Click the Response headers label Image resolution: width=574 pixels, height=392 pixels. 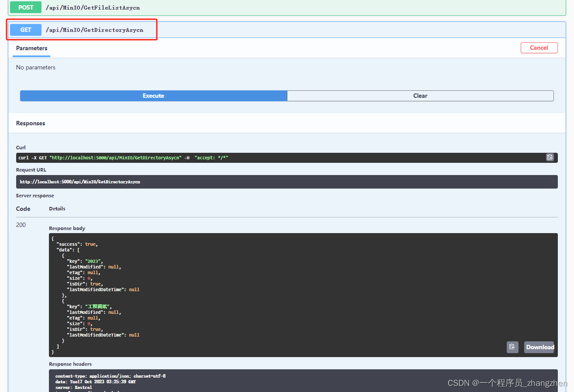tap(70, 364)
